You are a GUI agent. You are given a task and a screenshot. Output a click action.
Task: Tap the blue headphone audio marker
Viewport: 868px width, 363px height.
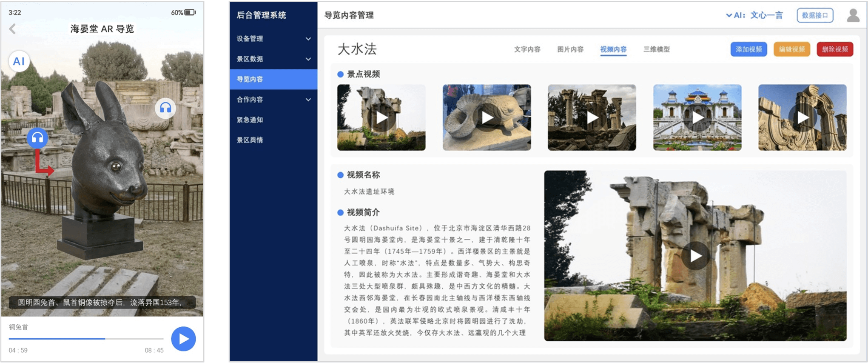click(37, 137)
